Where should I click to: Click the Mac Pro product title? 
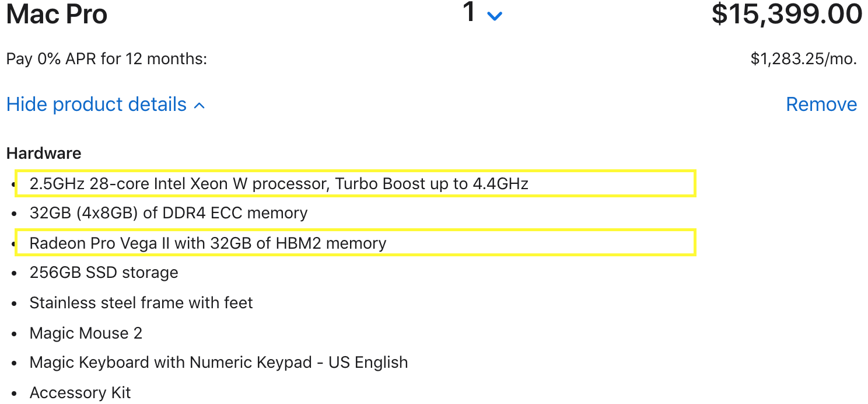57,14
